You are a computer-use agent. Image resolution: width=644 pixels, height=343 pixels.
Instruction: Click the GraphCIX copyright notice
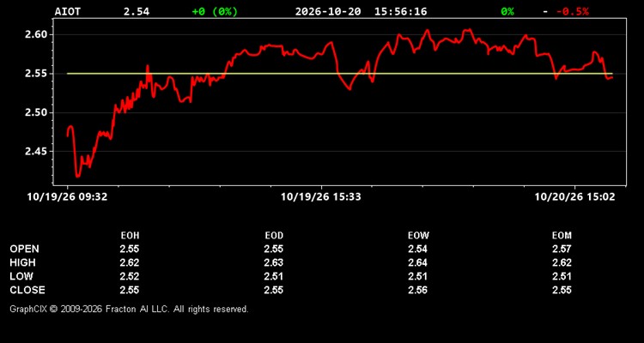(x=129, y=309)
